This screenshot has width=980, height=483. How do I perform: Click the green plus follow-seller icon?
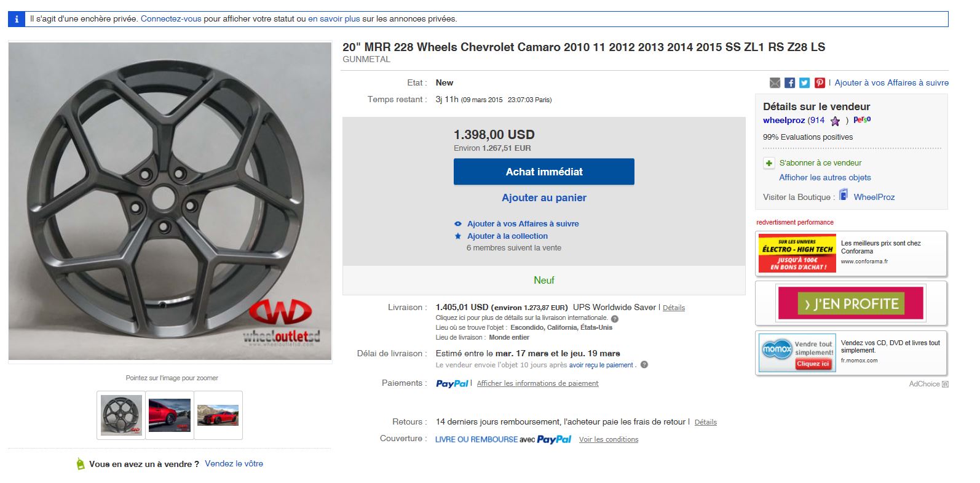[x=769, y=163]
